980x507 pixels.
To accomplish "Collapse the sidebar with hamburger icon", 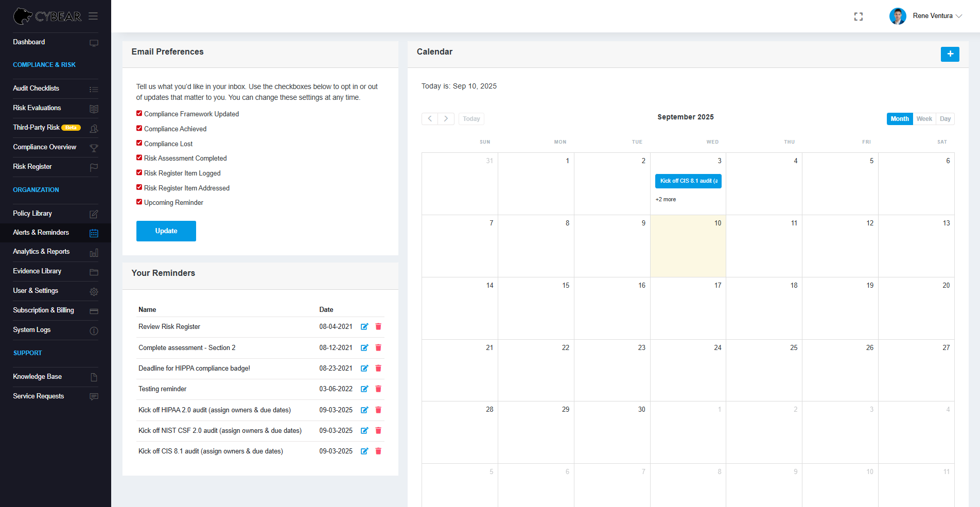I will coord(93,16).
